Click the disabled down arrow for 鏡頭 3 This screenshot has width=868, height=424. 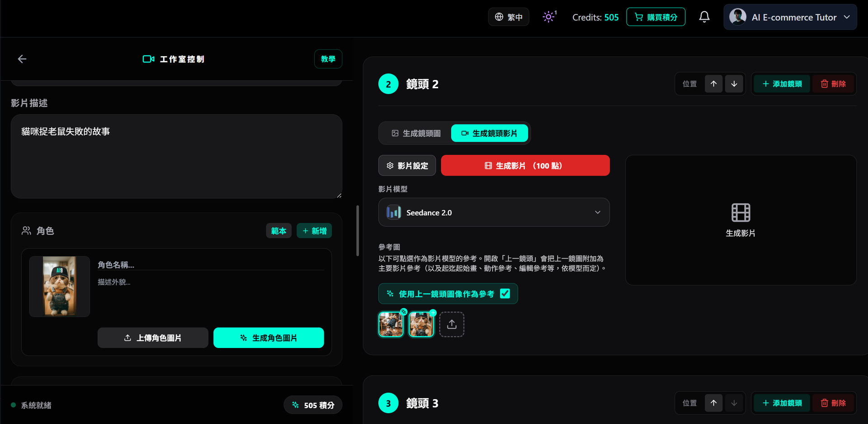coord(734,403)
